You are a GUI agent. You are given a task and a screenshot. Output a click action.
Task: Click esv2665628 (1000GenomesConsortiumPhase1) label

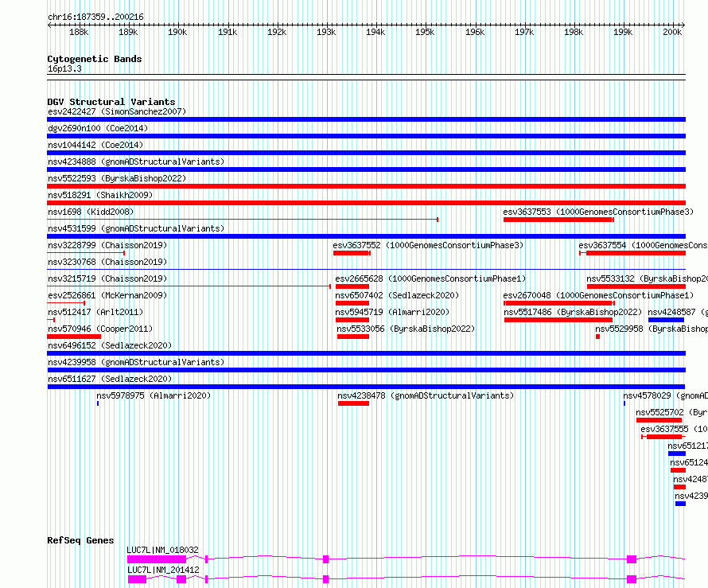pos(430,278)
